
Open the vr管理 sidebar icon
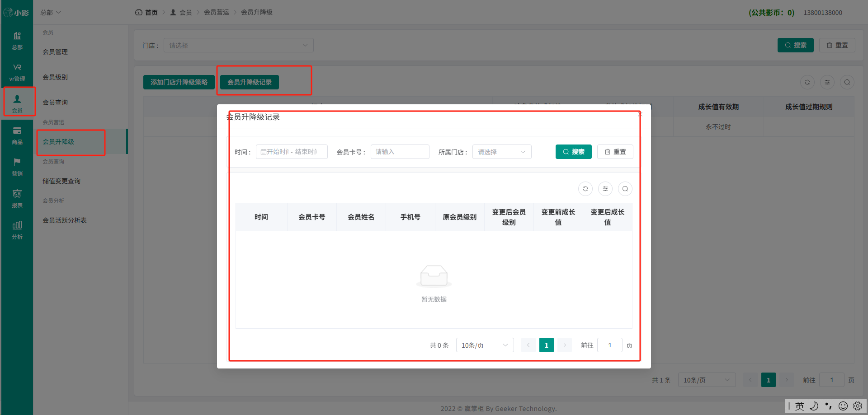tap(17, 72)
